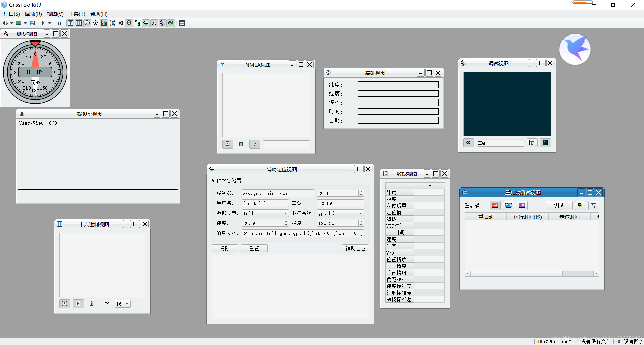Screen dimensions: 644x345
Task: Toggle the SNR bar chart view icon
Action: point(104,23)
